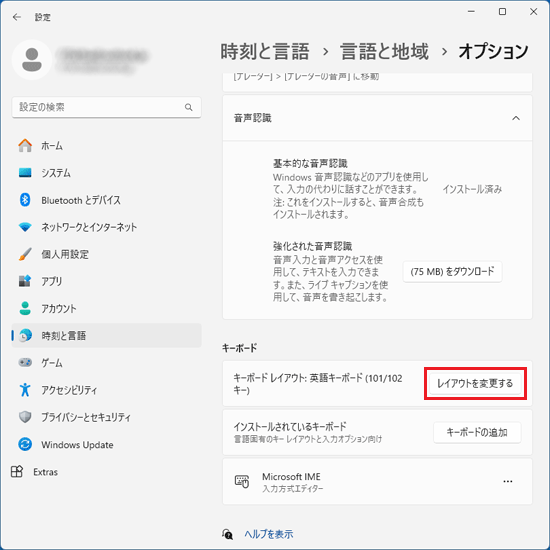Select 個人用設定 in sidebar
The image size is (550, 550).
coord(106,254)
